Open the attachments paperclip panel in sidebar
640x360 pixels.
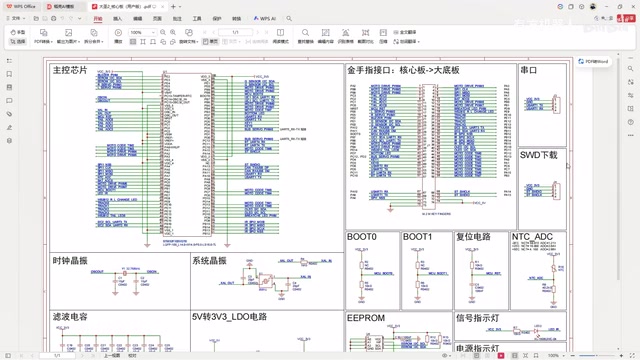click(9, 114)
